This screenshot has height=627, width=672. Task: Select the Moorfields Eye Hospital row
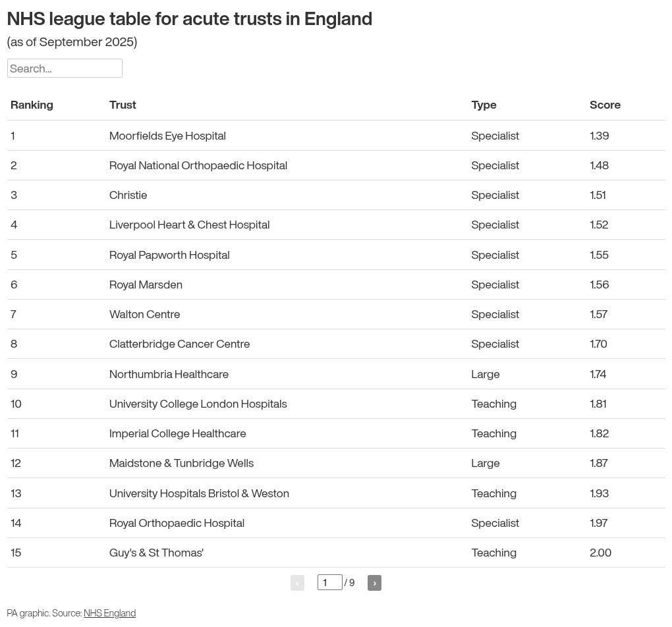coord(336,136)
